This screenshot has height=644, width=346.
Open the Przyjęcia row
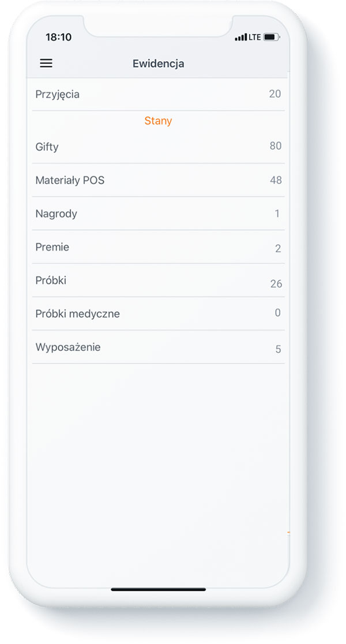pos(158,95)
